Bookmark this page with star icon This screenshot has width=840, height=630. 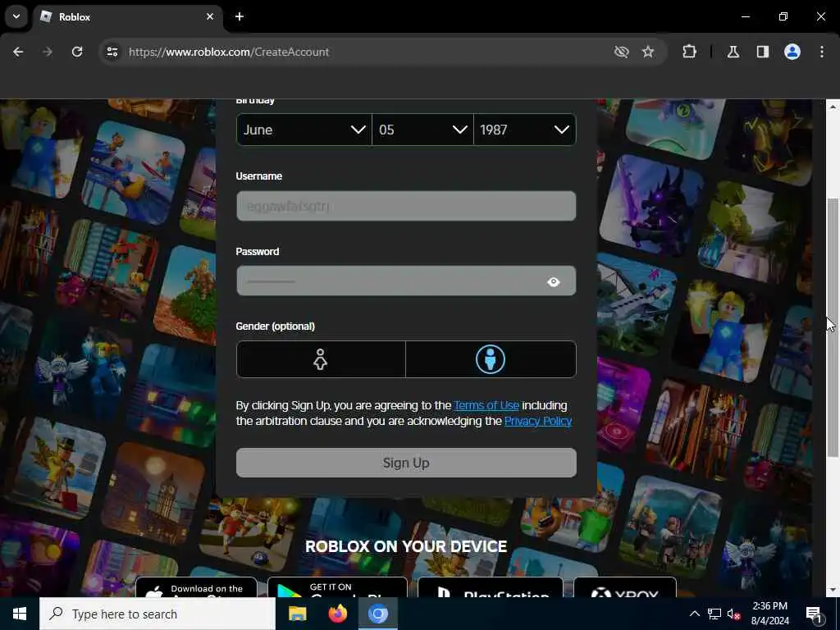coord(648,52)
